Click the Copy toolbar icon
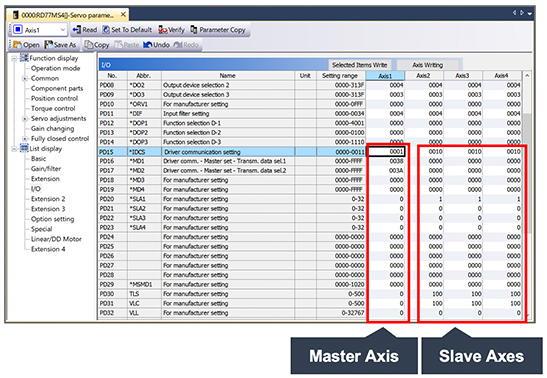Screen dimensions: 547x378 (x=89, y=45)
